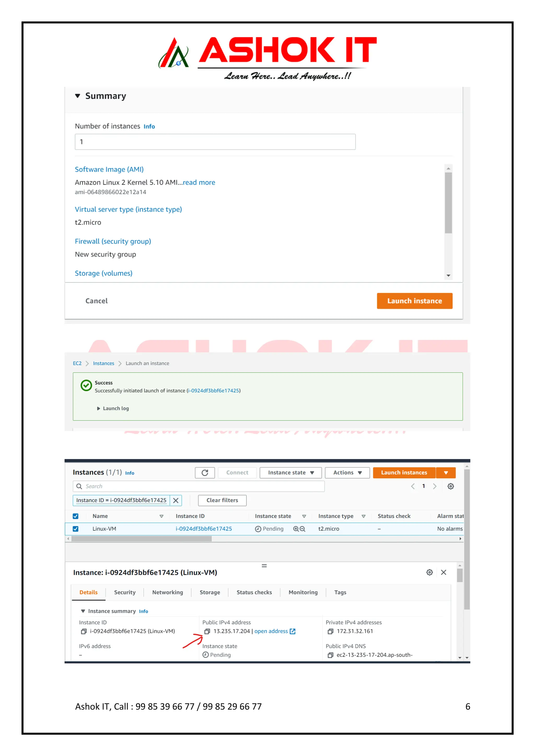Viewport: 535px width, 756px height.
Task: Switch to the Status checks tab
Action: [254, 592]
